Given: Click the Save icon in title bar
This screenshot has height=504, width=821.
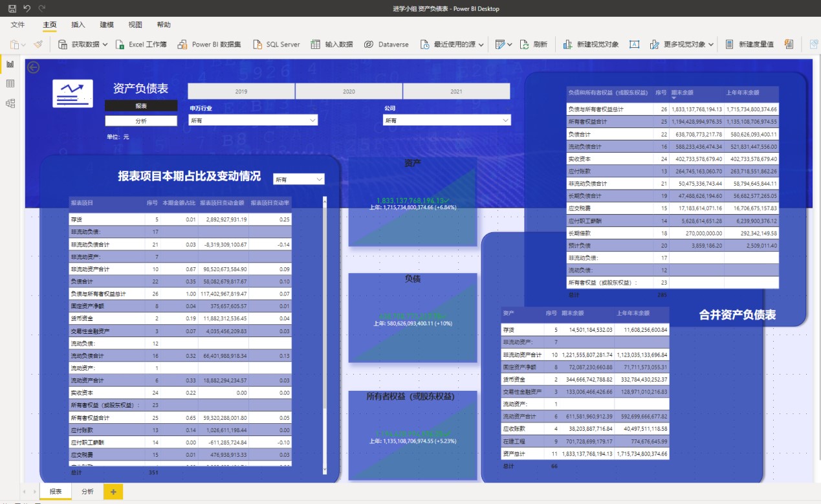Looking at the screenshot, I should (x=12, y=8).
